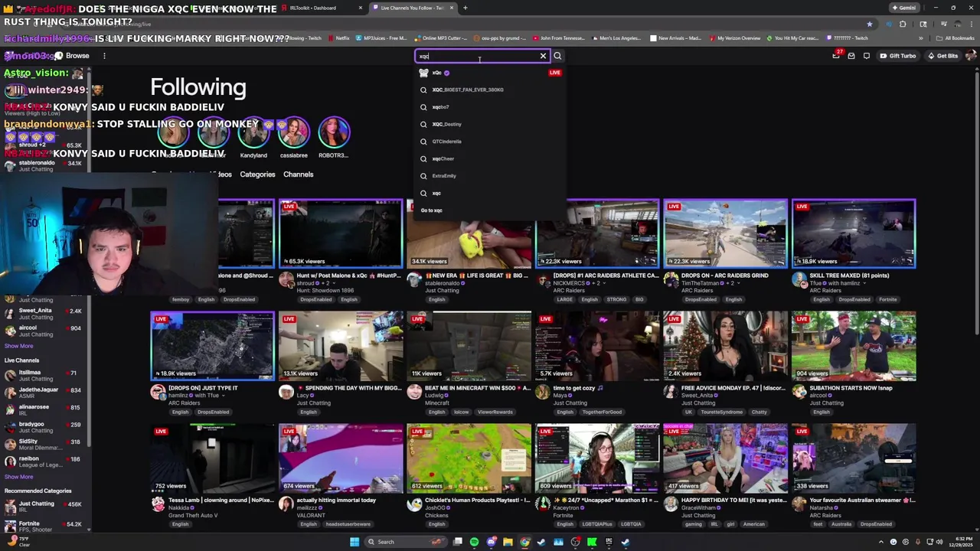Click in the Twitch search input field
This screenshot has height=551, width=980.
pyautogui.click(x=476, y=56)
